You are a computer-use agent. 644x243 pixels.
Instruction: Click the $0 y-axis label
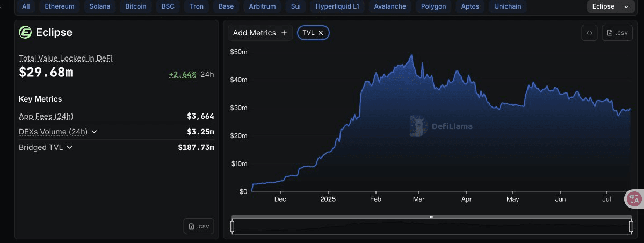pyautogui.click(x=243, y=191)
